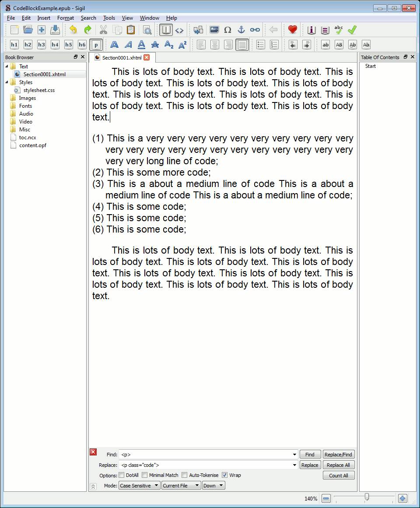Insert special character Omega icon

coord(228,30)
